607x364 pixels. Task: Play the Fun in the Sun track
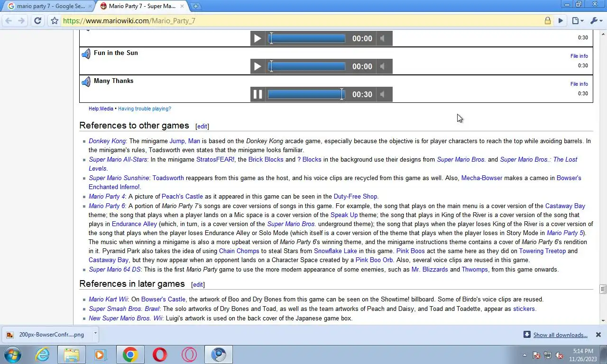[258, 66]
